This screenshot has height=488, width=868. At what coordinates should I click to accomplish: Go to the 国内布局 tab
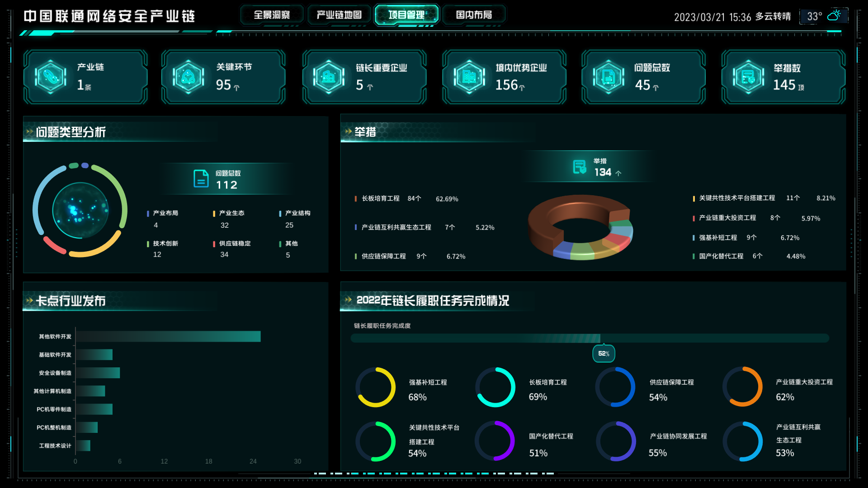pos(474,15)
